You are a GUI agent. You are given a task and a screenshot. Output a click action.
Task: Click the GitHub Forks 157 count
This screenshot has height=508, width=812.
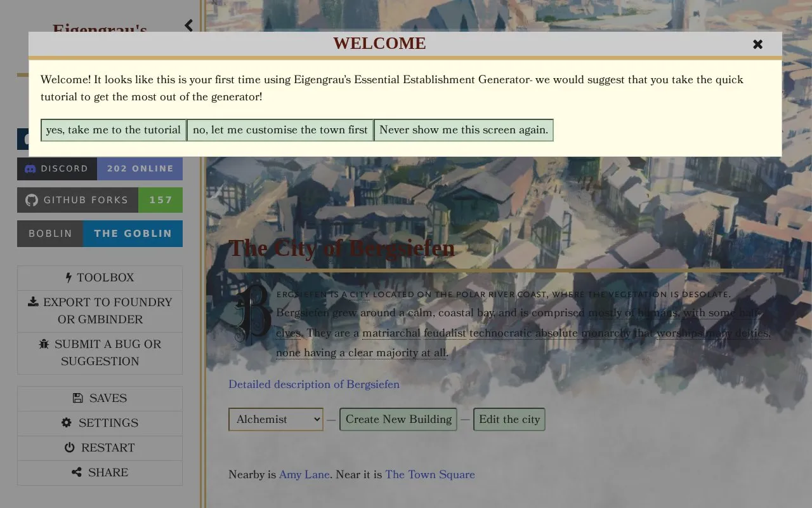160,200
